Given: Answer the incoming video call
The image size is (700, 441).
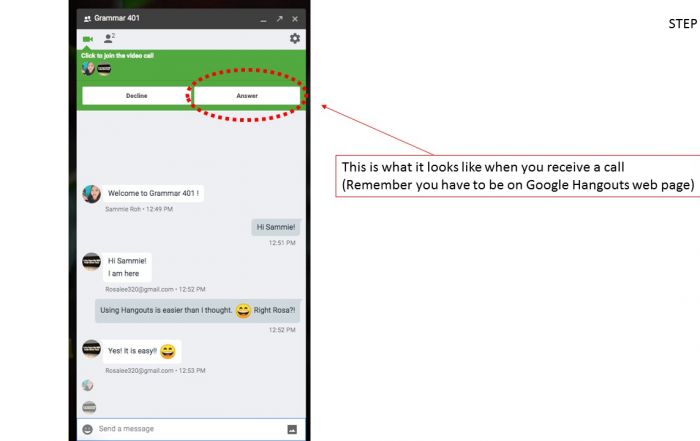Looking at the screenshot, I should point(247,96).
